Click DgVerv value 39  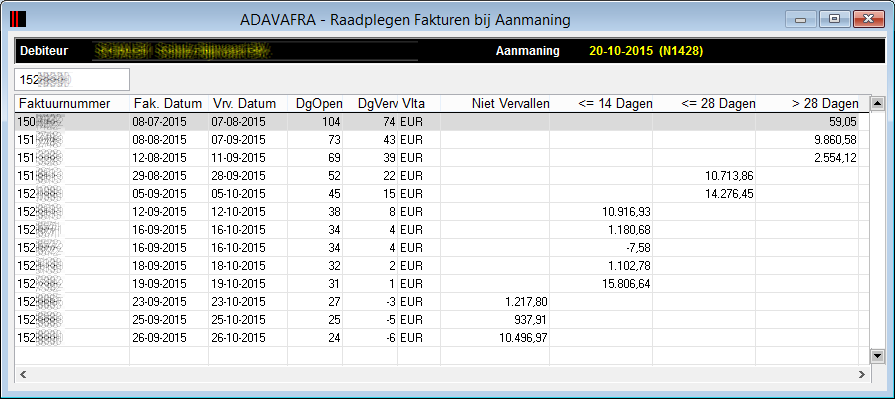pyautogui.click(x=389, y=158)
